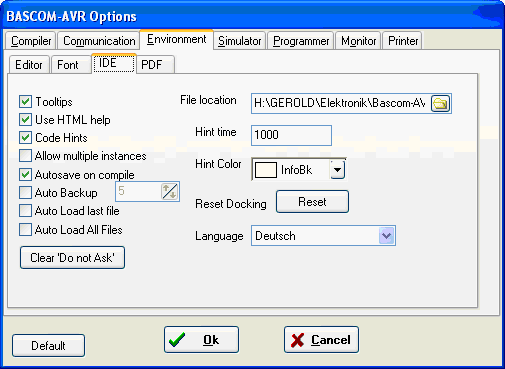This screenshot has width=505, height=369.
Task: Click the Hint time input field
Action: pyautogui.click(x=291, y=135)
